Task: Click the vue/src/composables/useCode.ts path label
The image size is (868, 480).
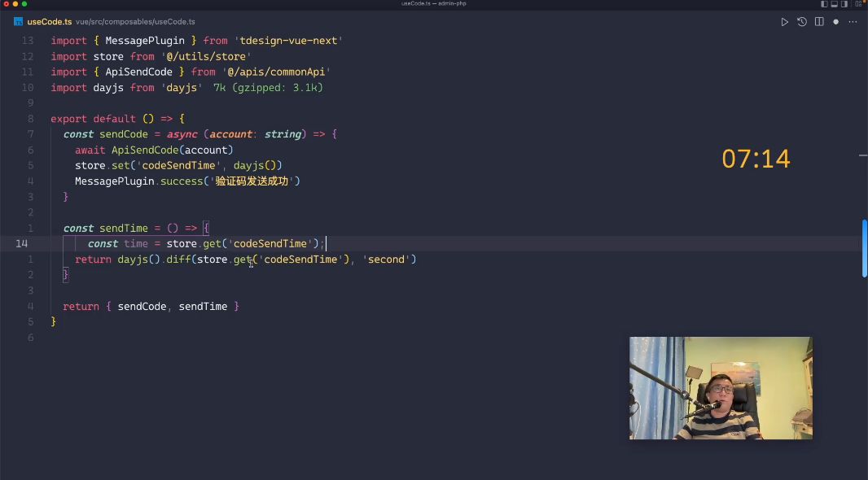Action: point(135,22)
